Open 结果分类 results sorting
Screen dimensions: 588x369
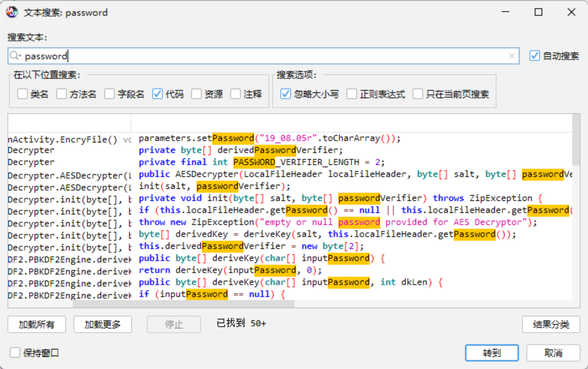pyautogui.click(x=551, y=324)
